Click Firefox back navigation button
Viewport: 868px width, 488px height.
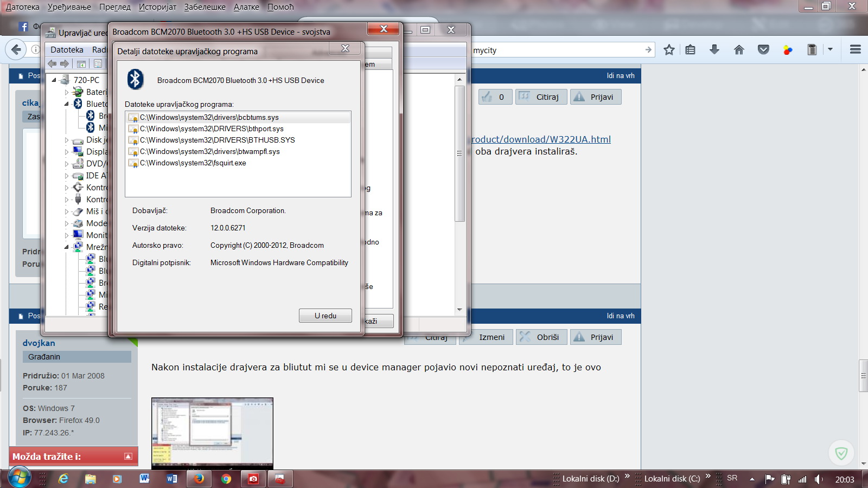[x=16, y=50]
